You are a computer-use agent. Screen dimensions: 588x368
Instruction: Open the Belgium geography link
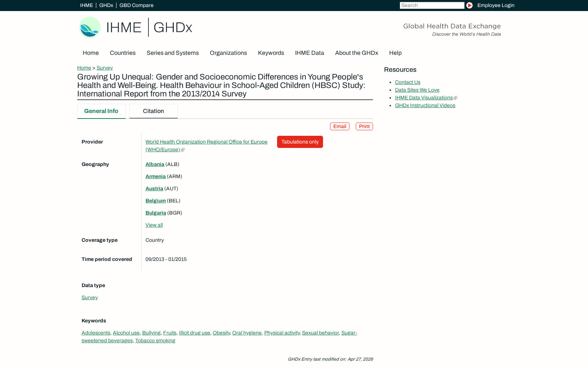[155, 201]
